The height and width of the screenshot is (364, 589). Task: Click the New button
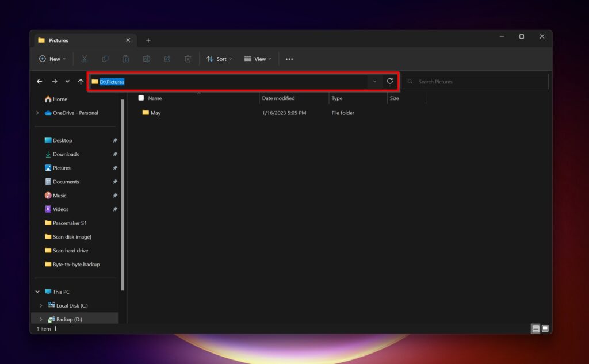click(x=52, y=59)
